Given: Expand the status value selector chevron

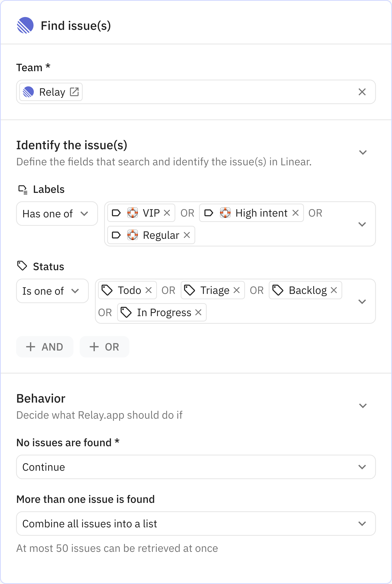Looking at the screenshot, I should point(362,301).
